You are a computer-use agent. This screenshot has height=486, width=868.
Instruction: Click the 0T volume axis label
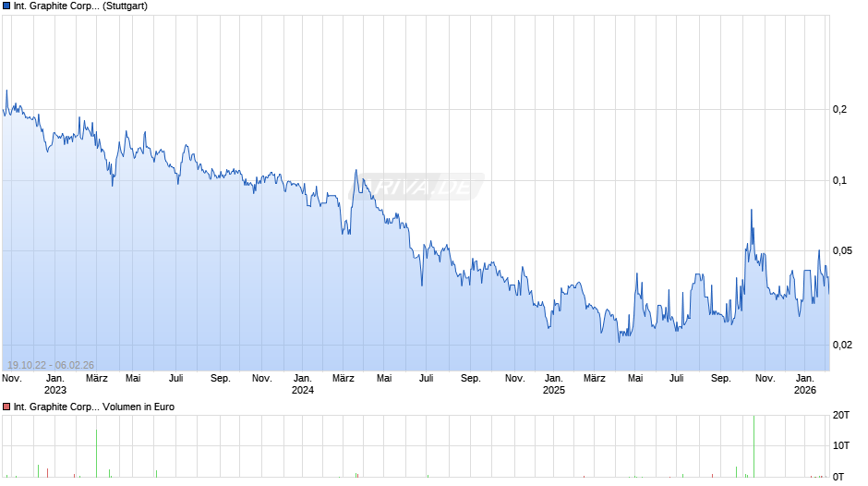click(838, 477)
